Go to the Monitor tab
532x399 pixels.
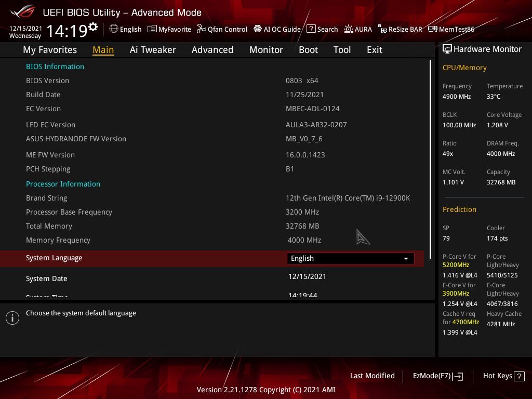[266, 49]
